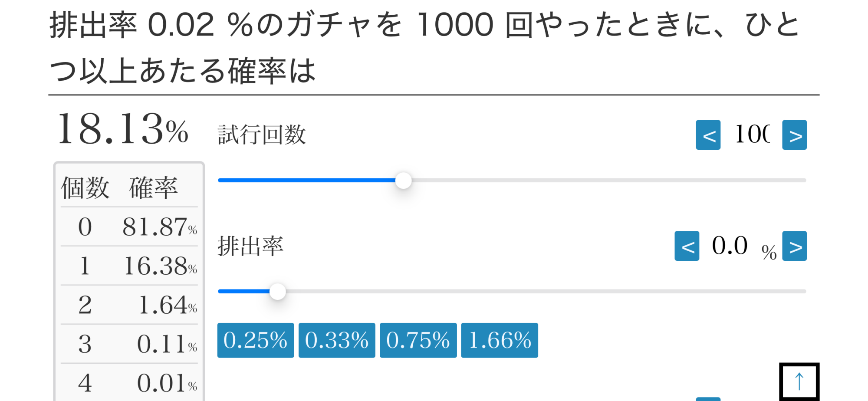The width and height of the screenshot is (868, 401).
Task: Set drop rate preset to 0.25%
Action: (255, 340)
